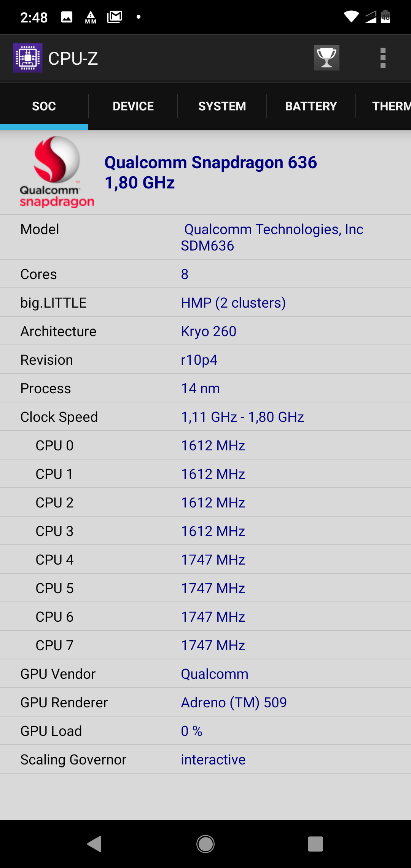Tap the Clock Speed row
Screen dimensions: 411x868
point(205,417)
